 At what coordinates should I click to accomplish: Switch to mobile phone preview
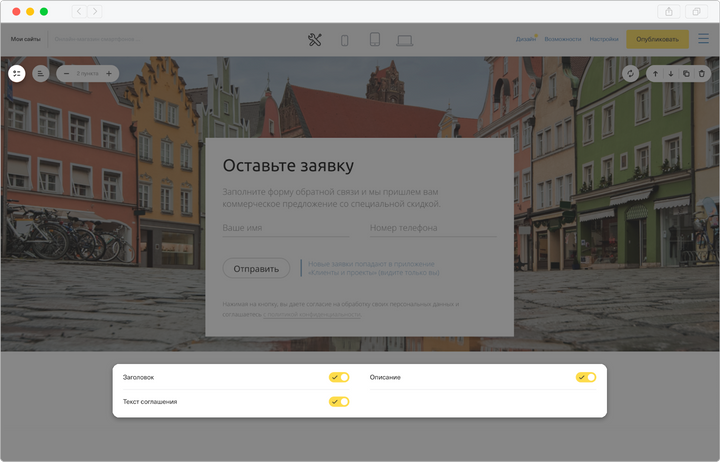pos(344,40)
